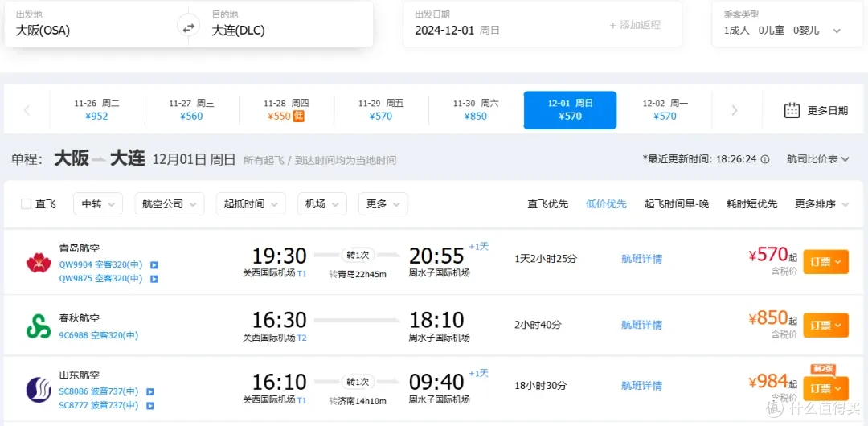
Task: Sort by 起飞时间早-晚
Action: pos(677,204)
